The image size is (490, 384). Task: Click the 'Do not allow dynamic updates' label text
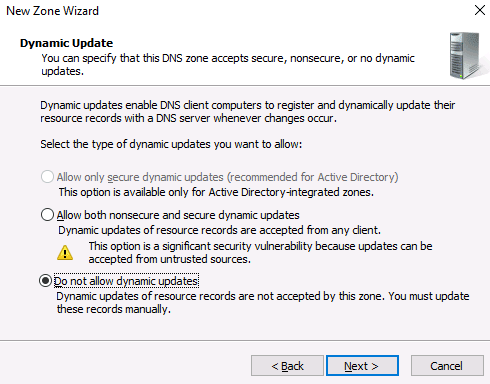click(126, 281)
